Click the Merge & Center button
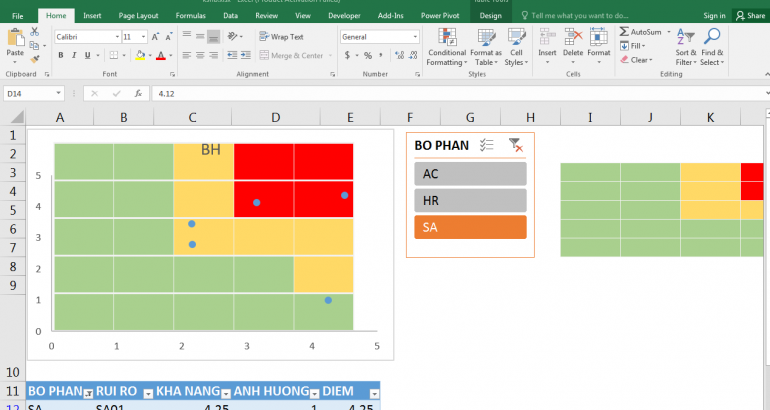 tap(292, 55)
